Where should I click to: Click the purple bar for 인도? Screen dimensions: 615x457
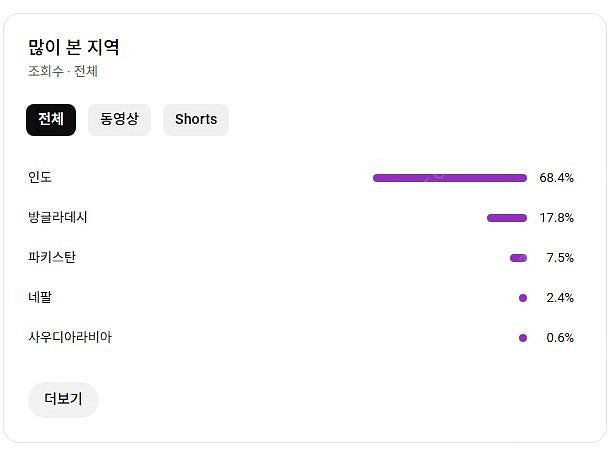point(449,178)
